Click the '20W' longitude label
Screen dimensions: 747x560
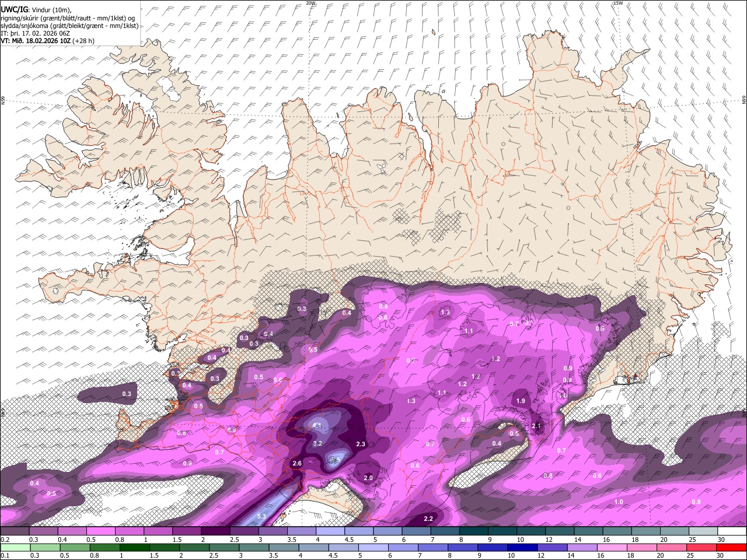[x=310, y=3]
